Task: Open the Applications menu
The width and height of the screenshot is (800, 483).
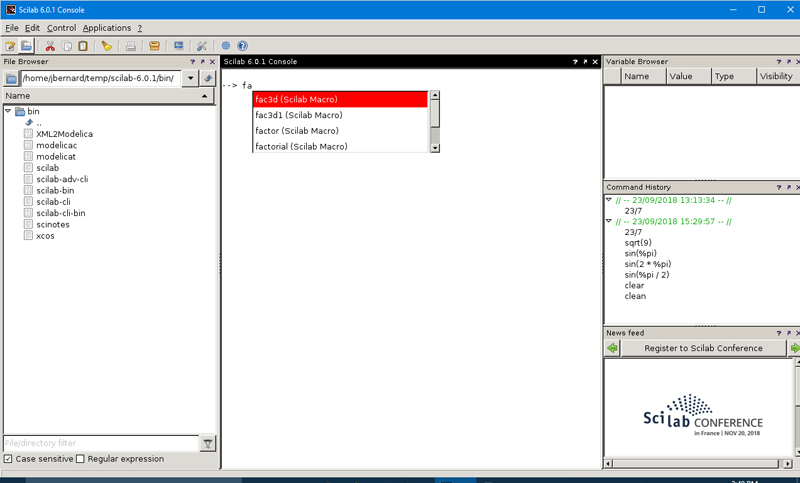Action: pos(107,28)
